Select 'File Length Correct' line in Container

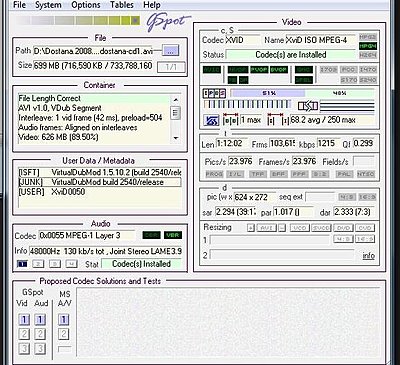pos(94,99)
